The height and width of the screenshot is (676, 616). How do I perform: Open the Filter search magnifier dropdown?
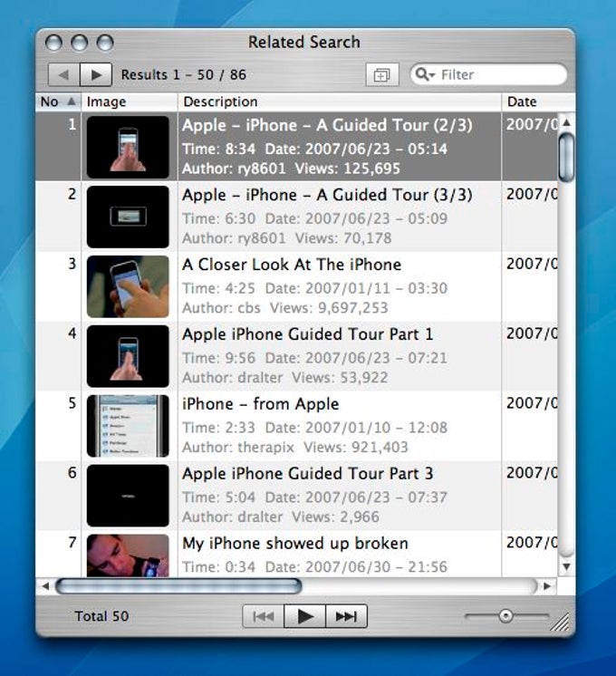(425, 74)
